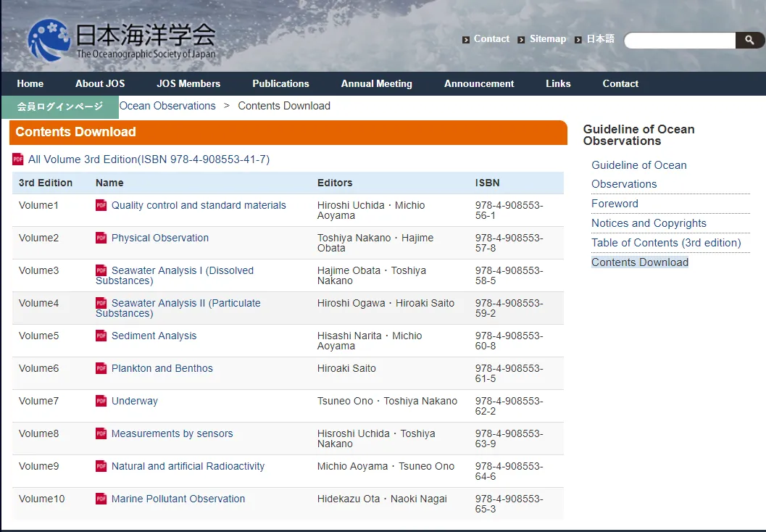The width and height of the screenshot is (766, 532).
Task: Open Seawater Analysis I PDF icon
Action: coord(101,271)
